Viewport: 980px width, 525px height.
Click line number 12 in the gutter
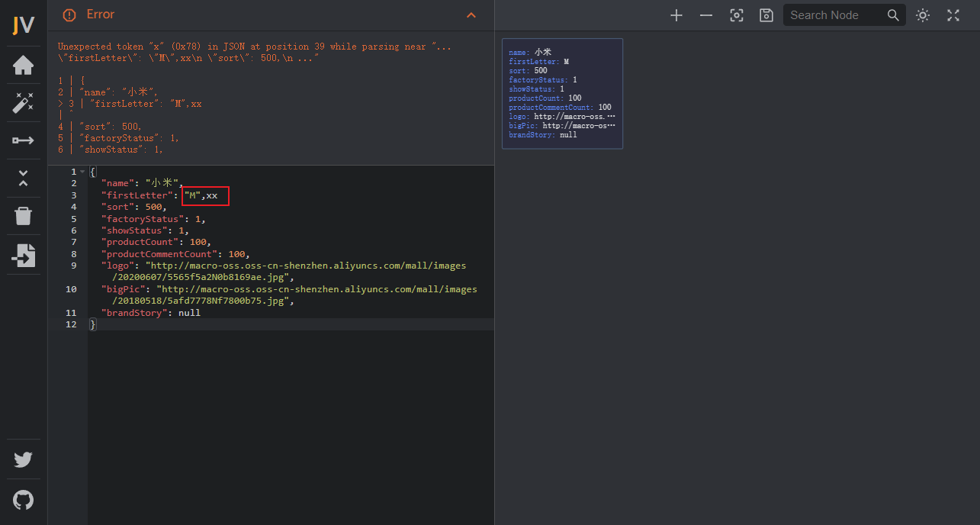(x=71, y=324)
